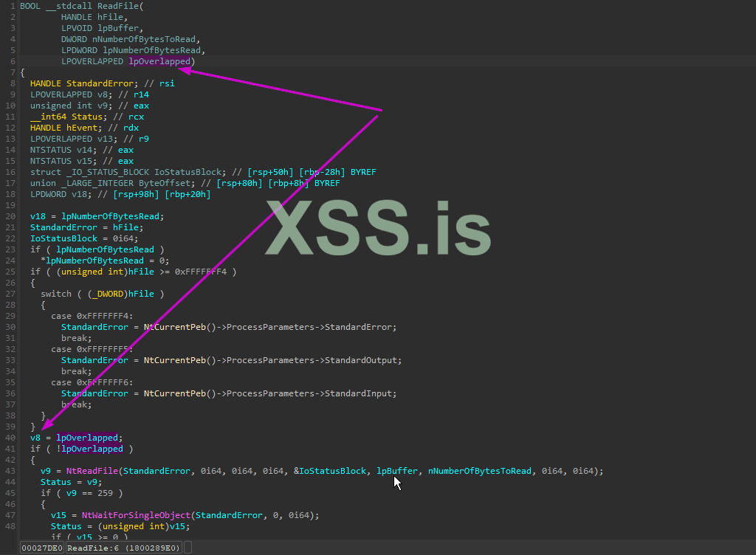
Task: Click NtWaitForSingleObject call on line 47
Action: click(136, 515)
